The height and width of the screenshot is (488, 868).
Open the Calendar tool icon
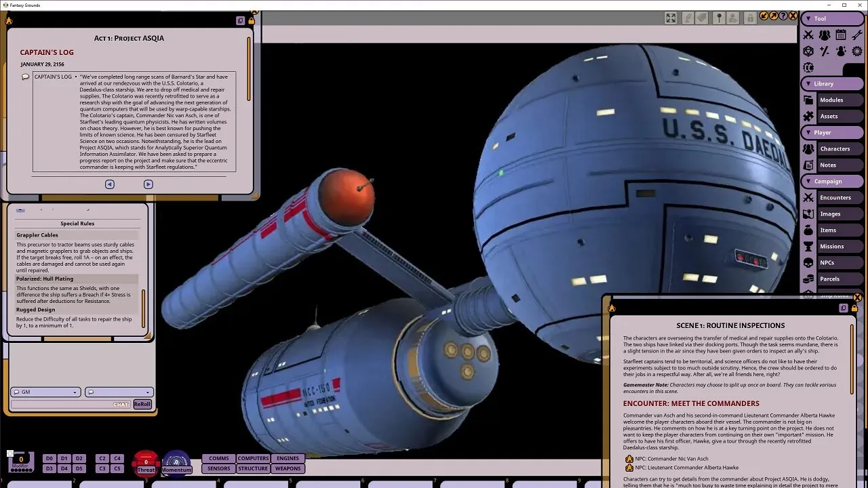841,35
